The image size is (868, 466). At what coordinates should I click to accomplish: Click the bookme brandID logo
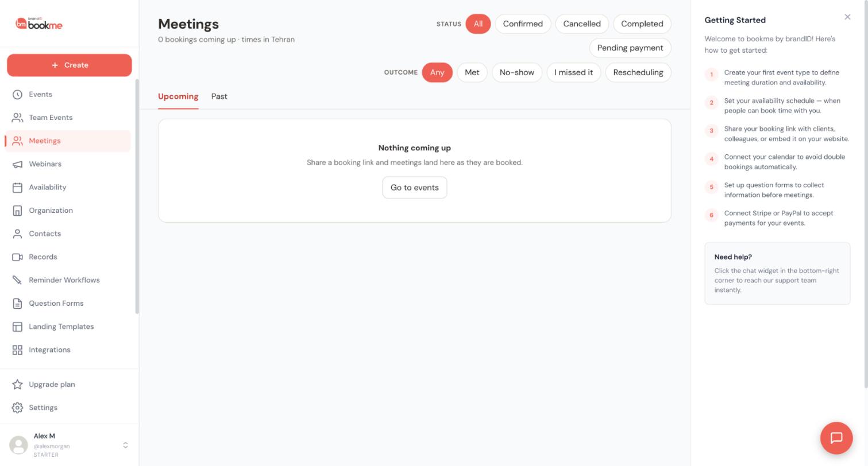coord(38,24)
